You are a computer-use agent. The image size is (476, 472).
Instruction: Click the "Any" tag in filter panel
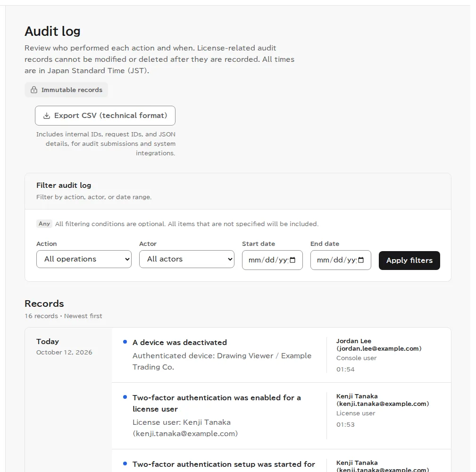[x=44, y=224]
